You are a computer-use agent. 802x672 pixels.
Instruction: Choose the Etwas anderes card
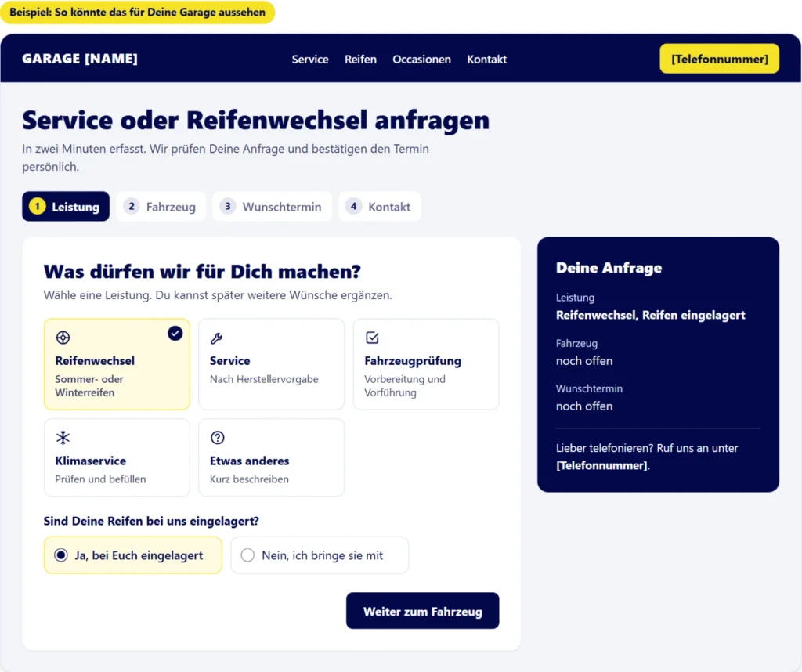click(272, 457)
